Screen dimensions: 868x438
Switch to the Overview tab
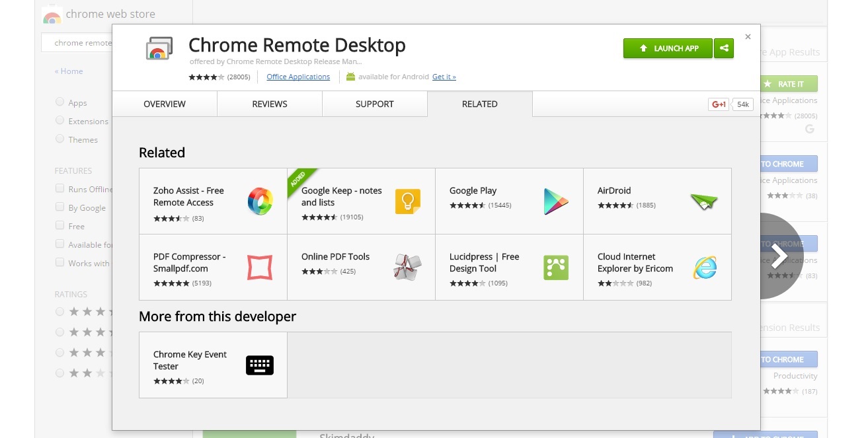(x=165, y=104)
